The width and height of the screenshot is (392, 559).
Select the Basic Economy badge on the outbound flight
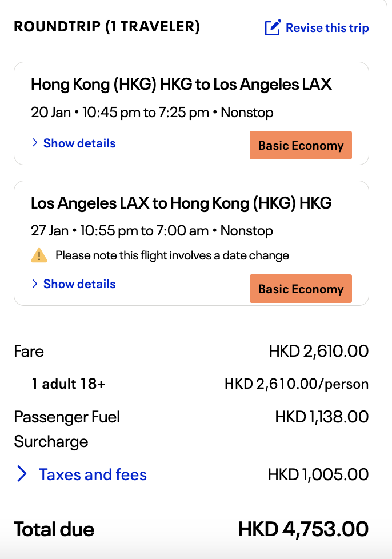(301, 145)
